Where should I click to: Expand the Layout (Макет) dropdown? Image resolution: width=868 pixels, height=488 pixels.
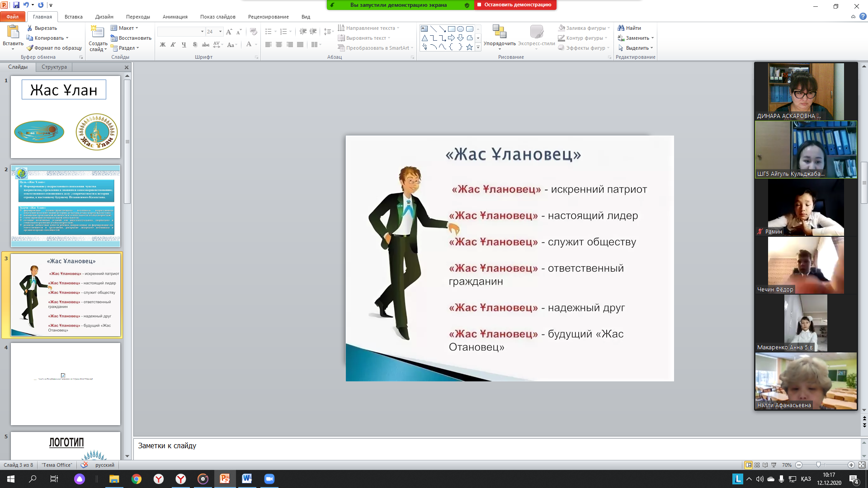[137, 28]
